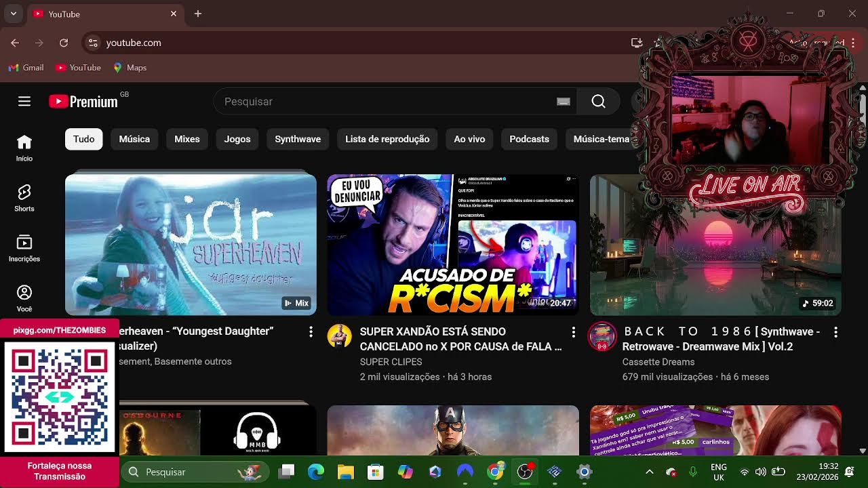Open the volume tray icon
This screenshot has height=488, width=868.
pyautogui.click(x=760, y=472)
